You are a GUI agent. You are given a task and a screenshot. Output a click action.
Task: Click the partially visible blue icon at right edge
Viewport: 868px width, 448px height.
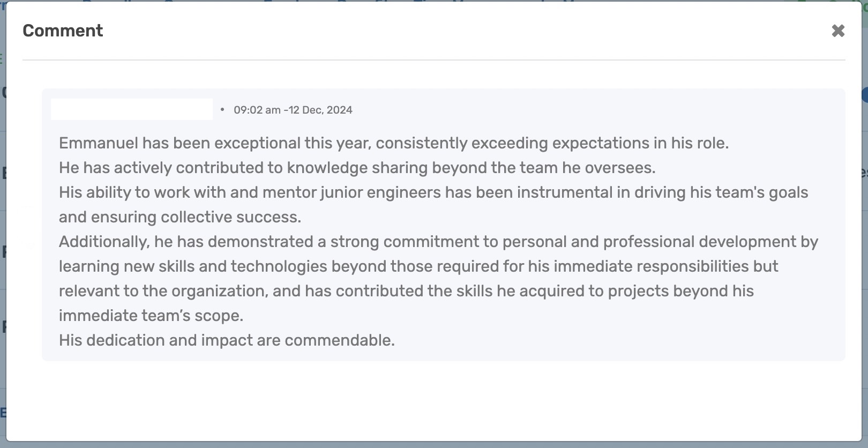coord(864,94)
